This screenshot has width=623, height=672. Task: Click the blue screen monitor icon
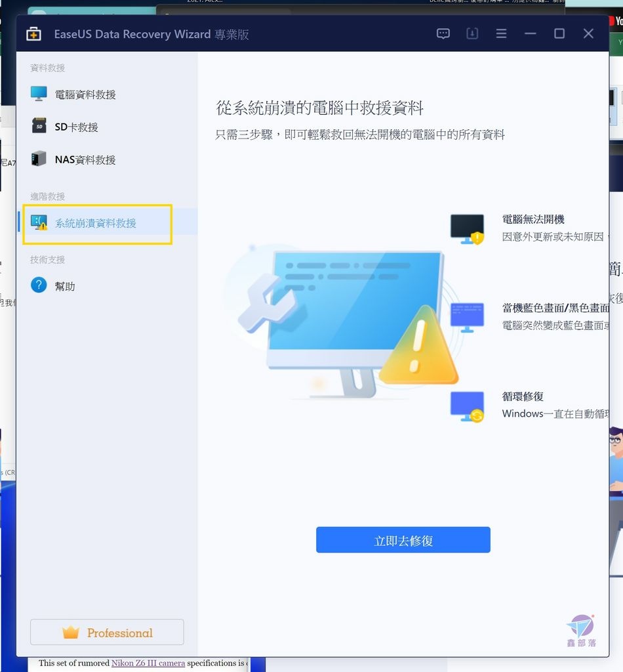467,318
